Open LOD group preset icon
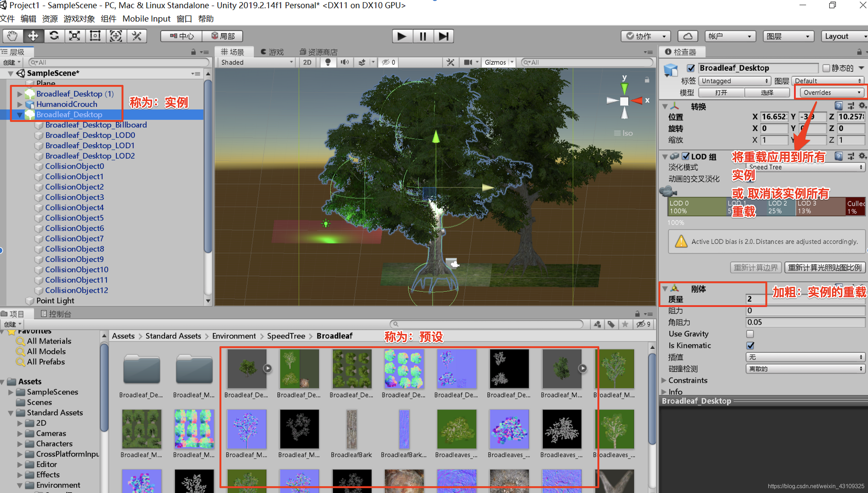This screenshot has width=868, height=493. point(851,156)
